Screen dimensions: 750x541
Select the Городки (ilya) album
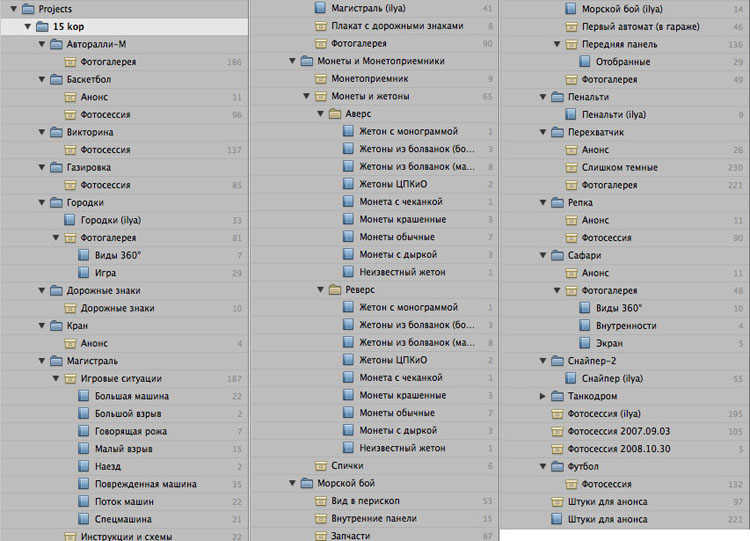coord(121,220)
